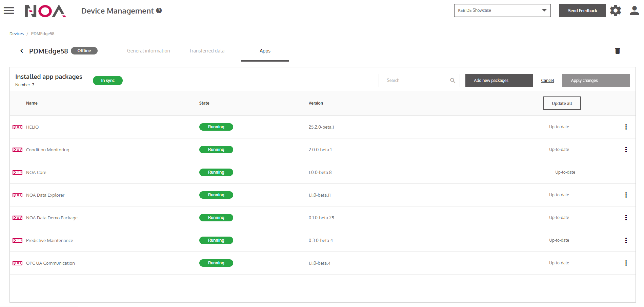Open options menu for Predictive Maintenance

[x=626, y=240]
